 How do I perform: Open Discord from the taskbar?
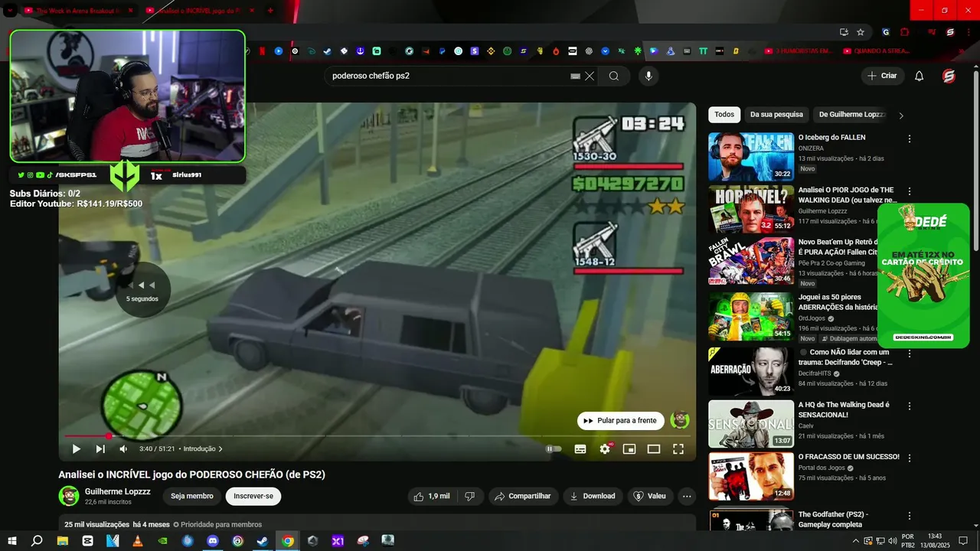click(x=213, y=541)
